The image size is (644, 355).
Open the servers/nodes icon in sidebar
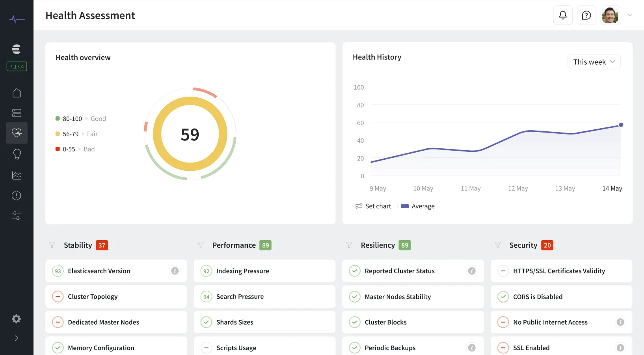pyautogui.click(x=17, y=113)
